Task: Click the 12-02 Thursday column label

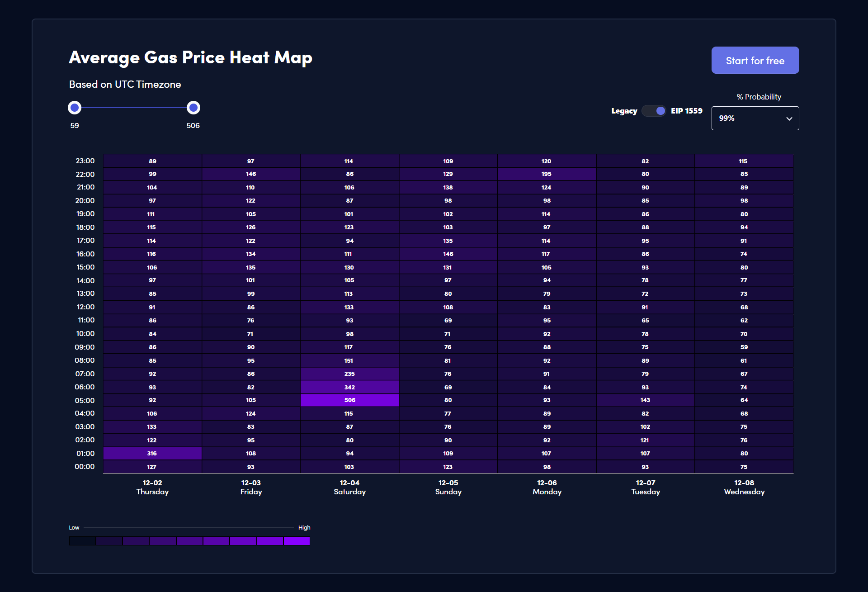Action: (x=152, y=487)
